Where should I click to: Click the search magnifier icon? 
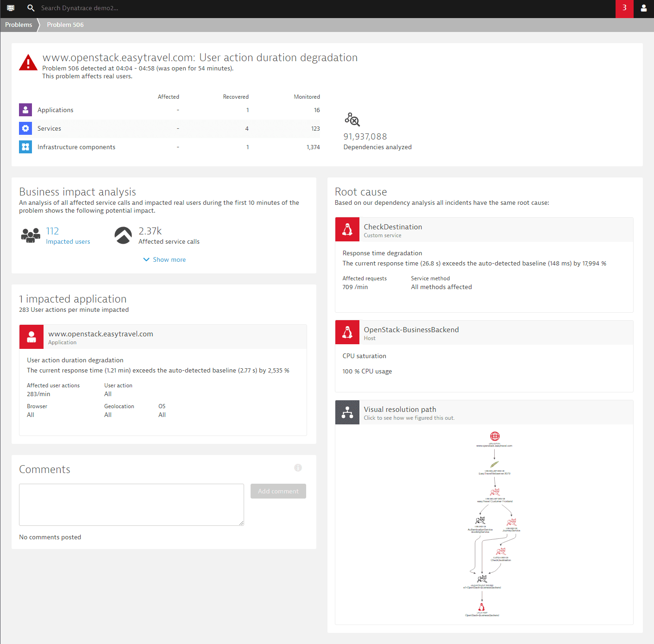coord(31,8)
